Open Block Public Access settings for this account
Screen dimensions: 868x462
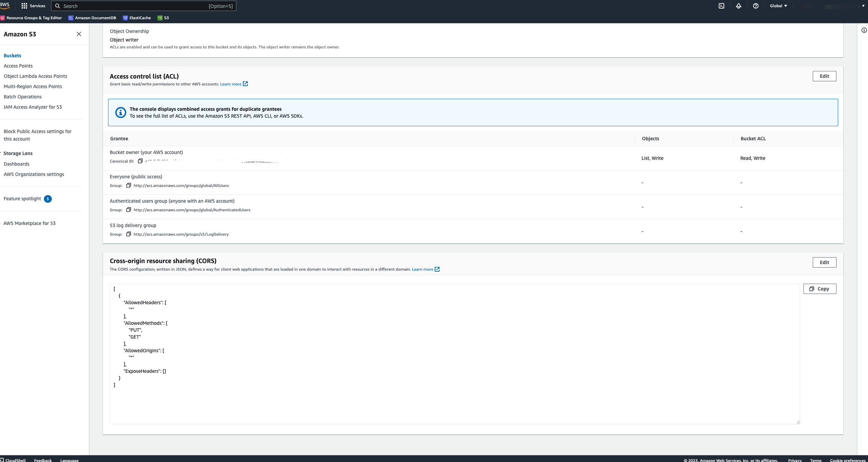[38, 135]
